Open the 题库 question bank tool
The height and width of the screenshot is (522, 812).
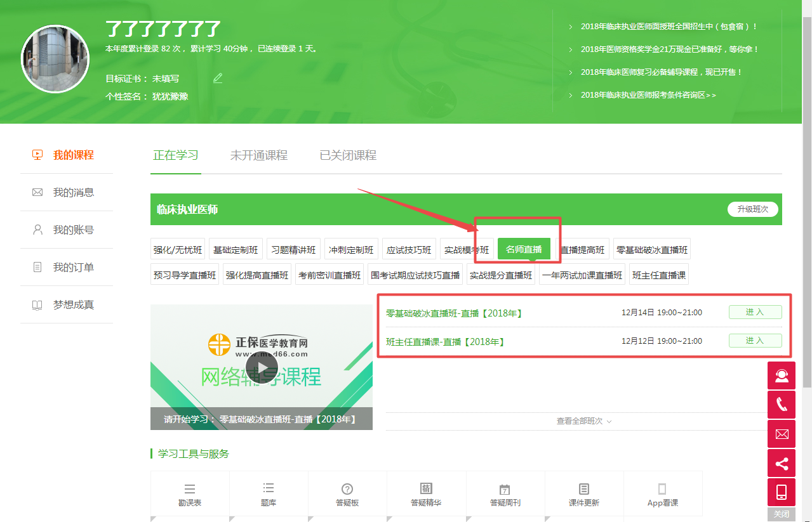(x=269, y=495)
